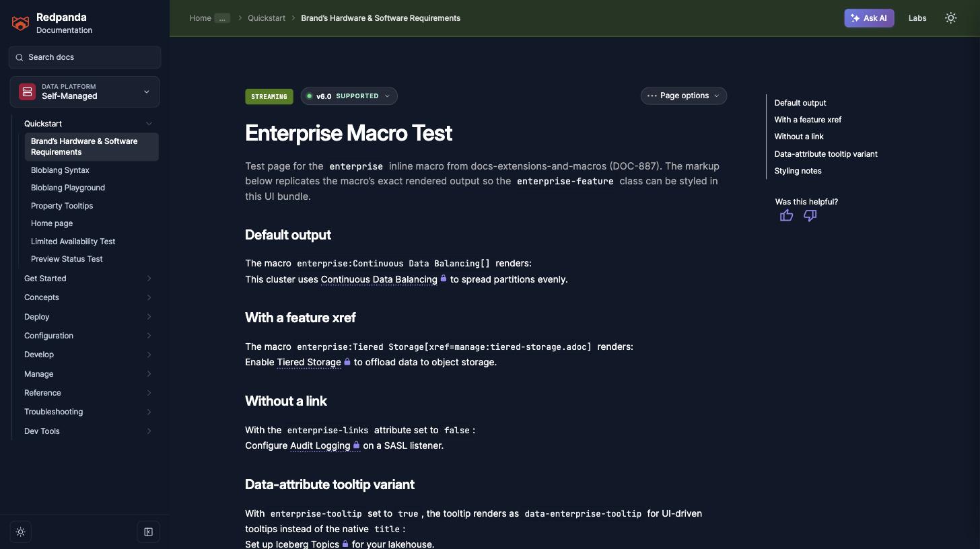Click the Data Platform Self-Managed product icon
Viewport: 980px width, 549px height.
tap(27, 91)
